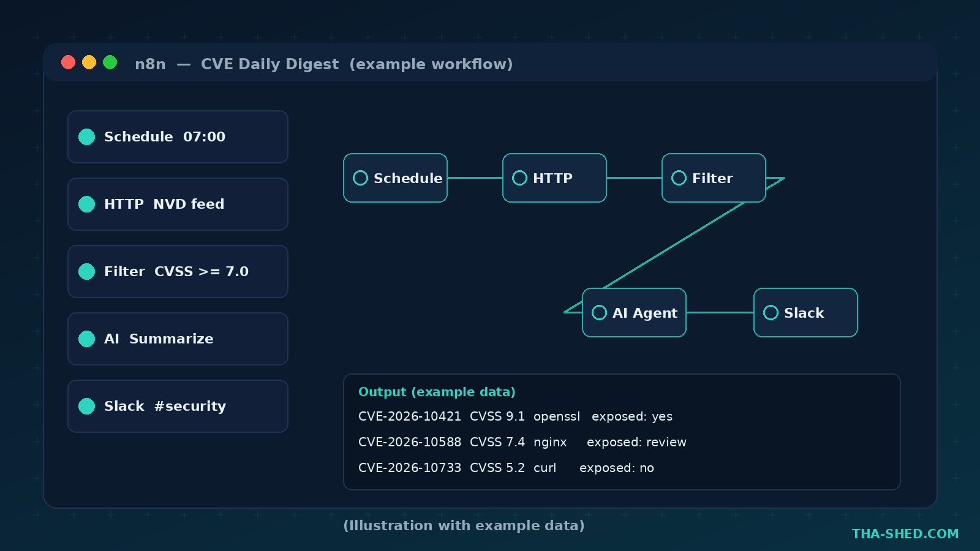Select the HTTP NVD feed step card
This screenshot has width=980, height=551.
tap(178, 204)
